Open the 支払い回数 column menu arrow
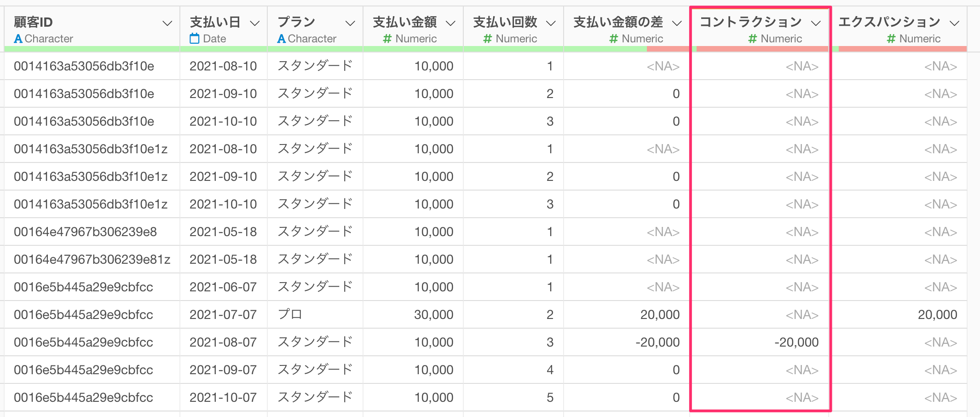980x417 pixels. 551,23
